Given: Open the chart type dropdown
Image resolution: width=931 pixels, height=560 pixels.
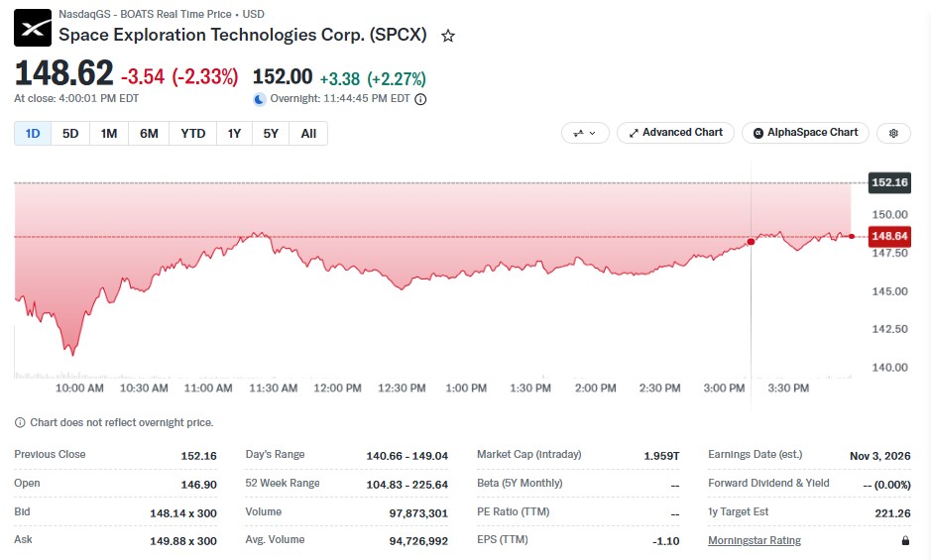Looking at the screenshot, I should pos(585,133).
